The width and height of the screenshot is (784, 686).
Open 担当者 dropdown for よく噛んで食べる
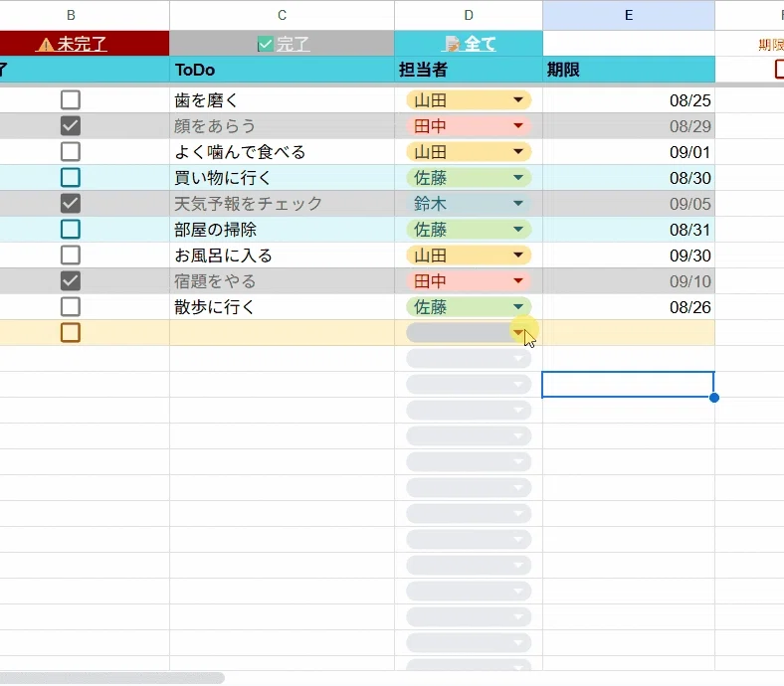click(x=518, y=151)
